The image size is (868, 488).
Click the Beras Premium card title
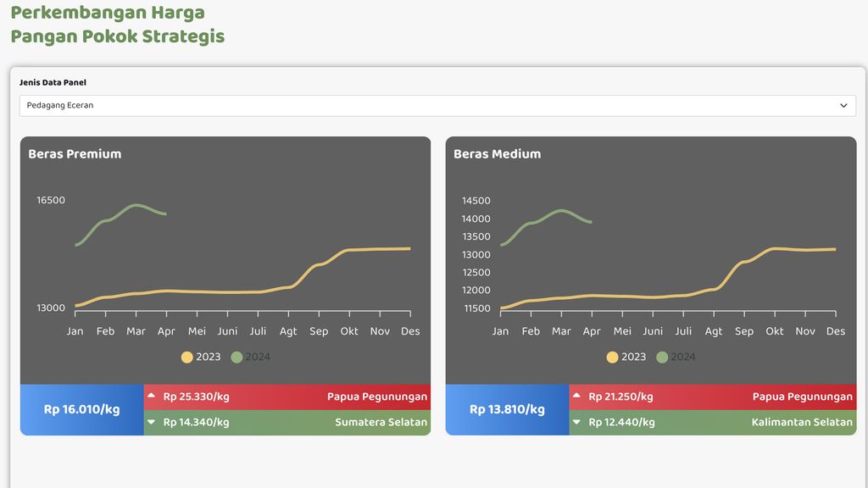(75, 154)
